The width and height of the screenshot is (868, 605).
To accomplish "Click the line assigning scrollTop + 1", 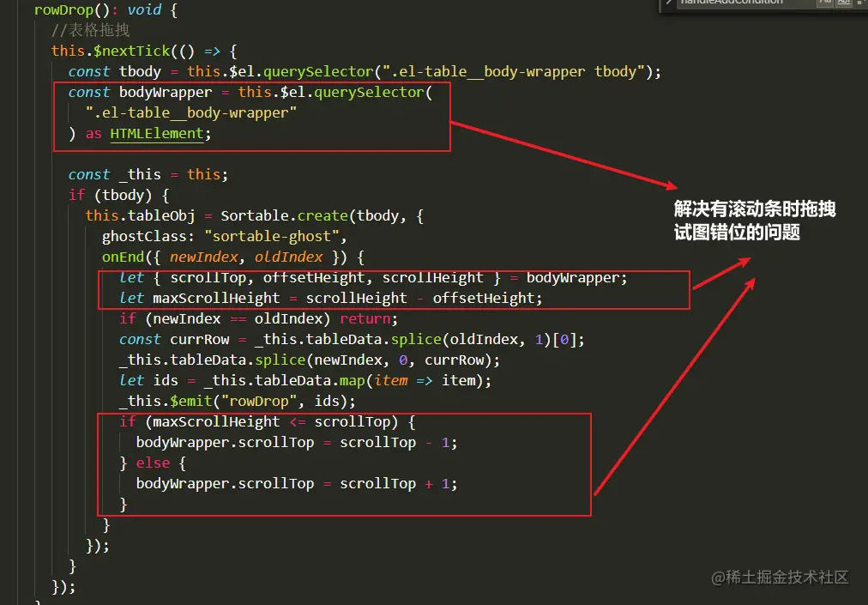I will point(297,484).
